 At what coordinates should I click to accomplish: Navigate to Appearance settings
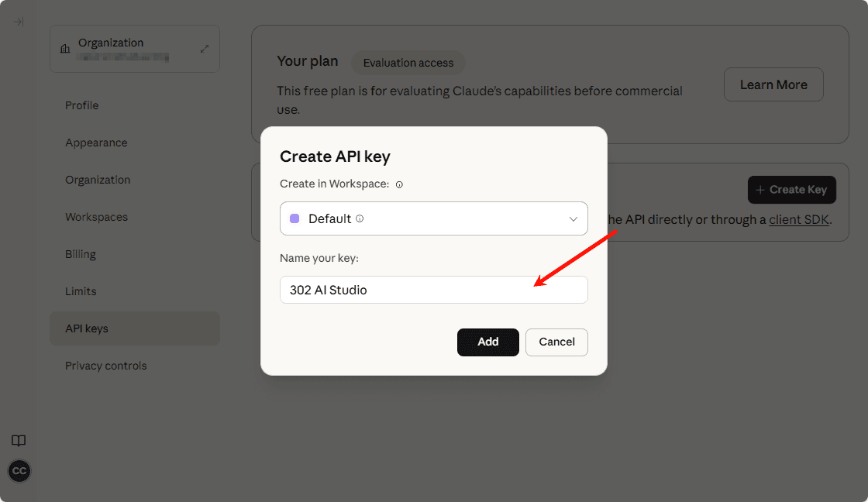tap(96, 142)
